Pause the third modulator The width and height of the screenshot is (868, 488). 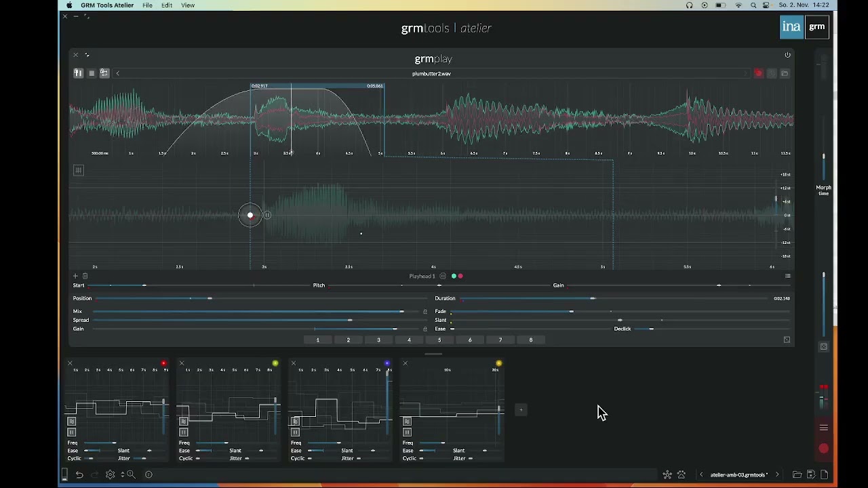[x=295, y=432]
